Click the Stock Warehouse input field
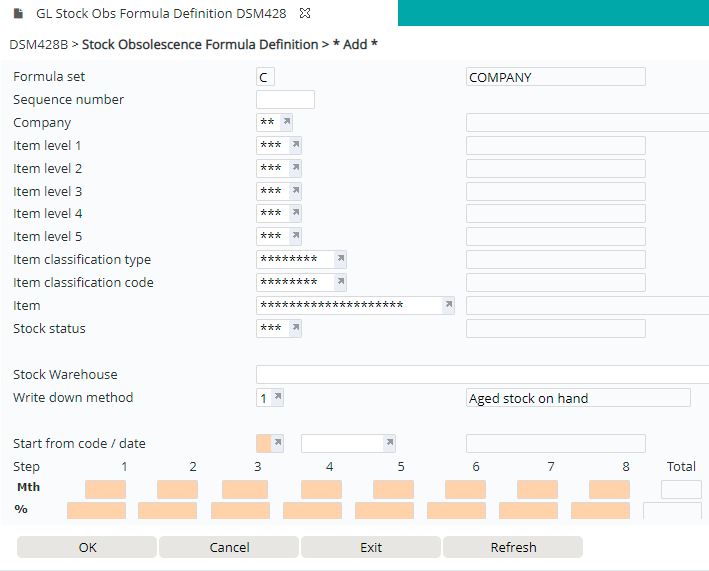The height and width of the screenshot is (571, 709). [482, 375]
